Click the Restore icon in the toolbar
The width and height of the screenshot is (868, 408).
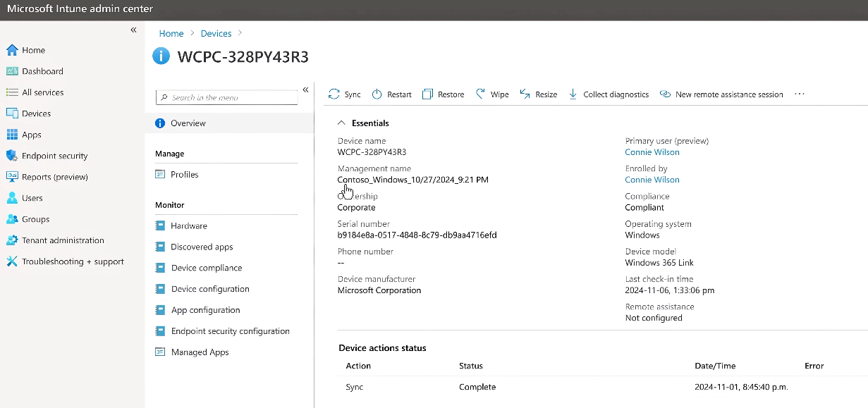point(427,94)
